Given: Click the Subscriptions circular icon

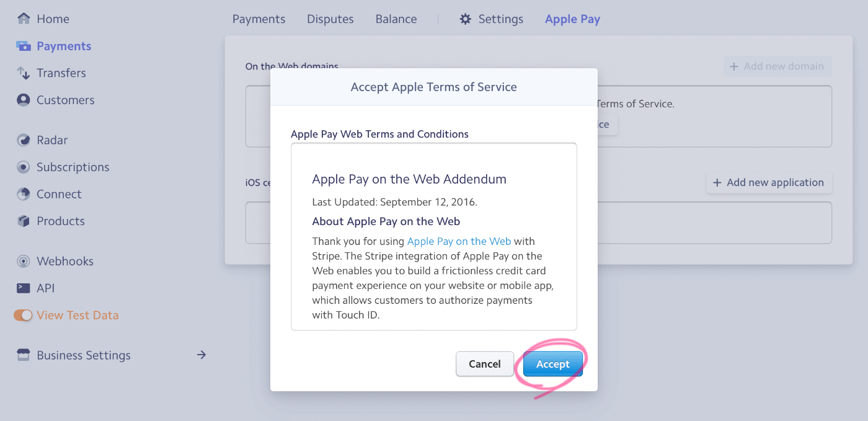Looking at the screenshot, I should pyautogui.click(x=24, y=167).
